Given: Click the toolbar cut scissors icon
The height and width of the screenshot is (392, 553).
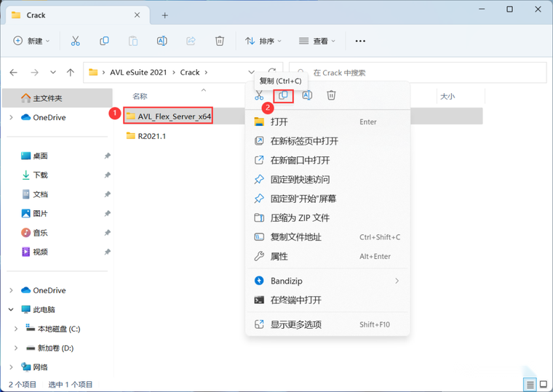Looking at the screenshot, I should (x=75, y=41).
